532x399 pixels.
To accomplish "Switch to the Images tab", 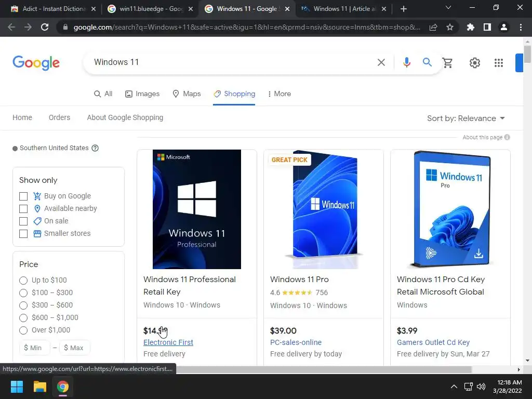I will [142, 94].
